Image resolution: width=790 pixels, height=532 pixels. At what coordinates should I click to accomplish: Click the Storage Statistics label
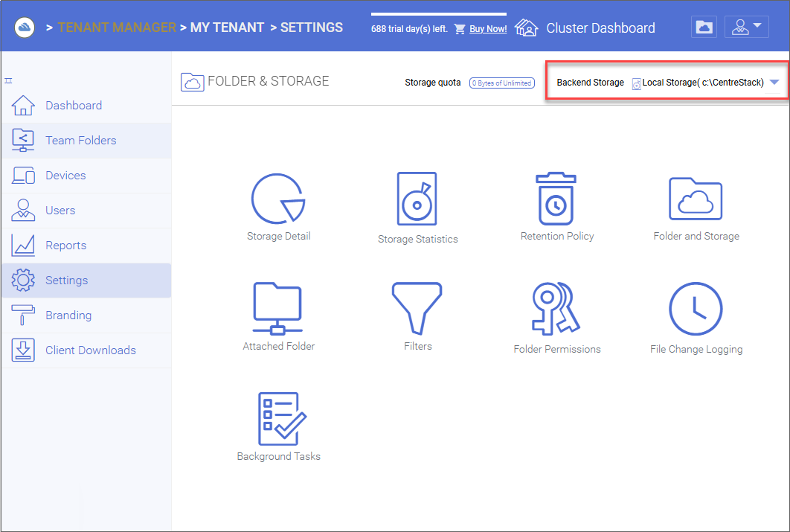[417, 239]
